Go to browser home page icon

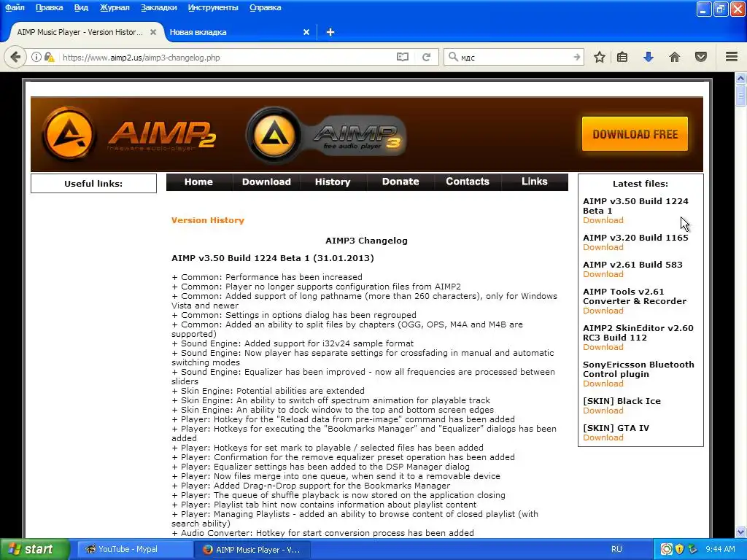675,57
